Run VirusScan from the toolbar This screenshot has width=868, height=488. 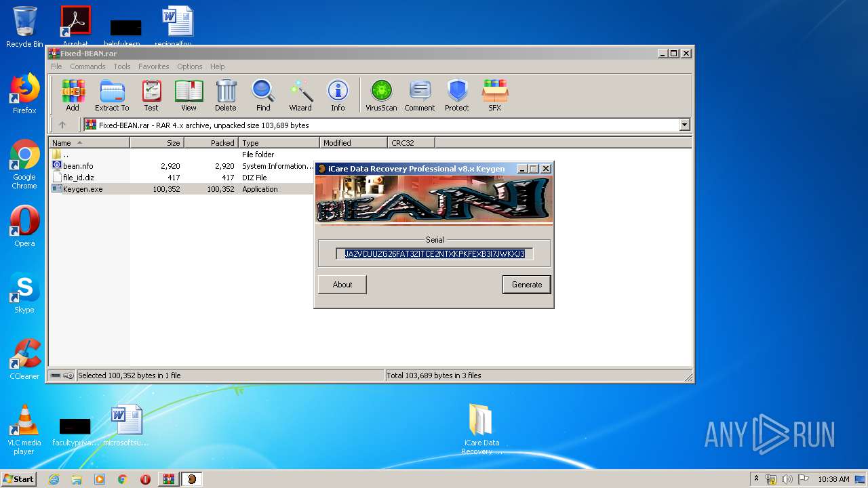coord(381,96)
